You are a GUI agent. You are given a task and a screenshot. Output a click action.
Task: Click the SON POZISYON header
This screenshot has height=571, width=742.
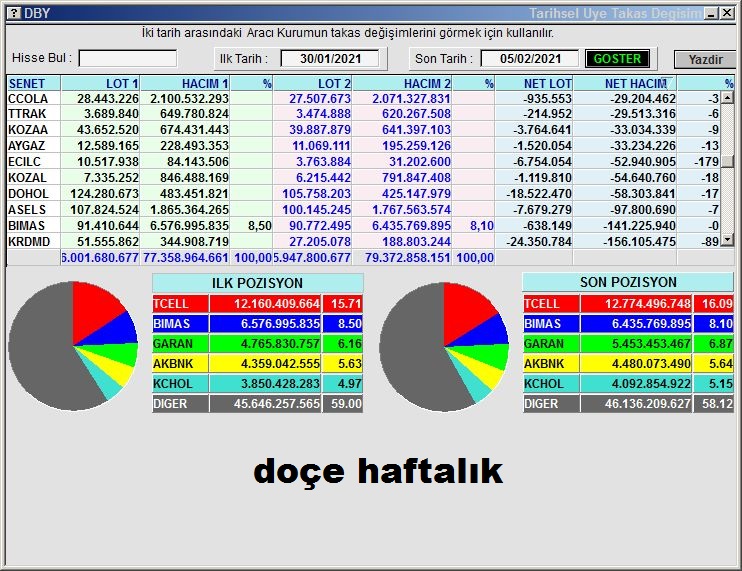(628, 282)
